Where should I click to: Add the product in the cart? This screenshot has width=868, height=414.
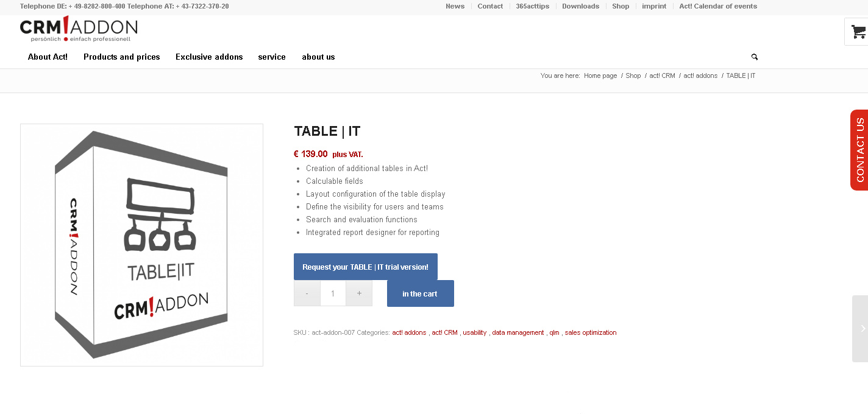[420, 293]
